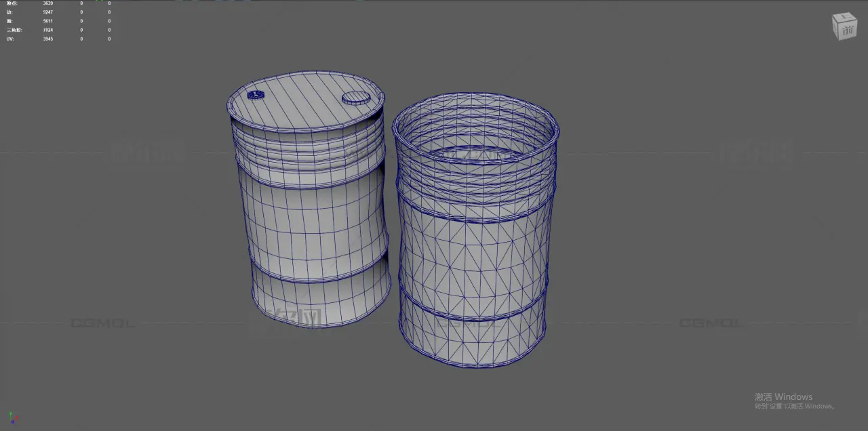
Task: Click the UV count value 3945
Action: [47, 39]
